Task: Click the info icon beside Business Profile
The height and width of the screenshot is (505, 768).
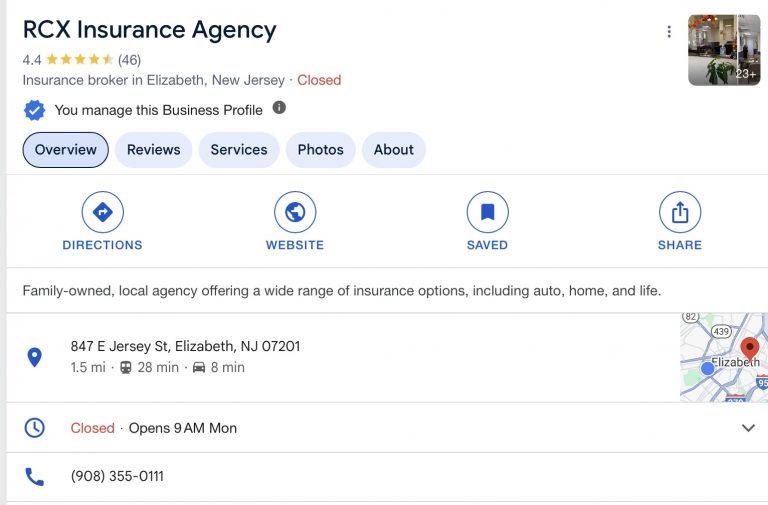Action: click(280, 108)
